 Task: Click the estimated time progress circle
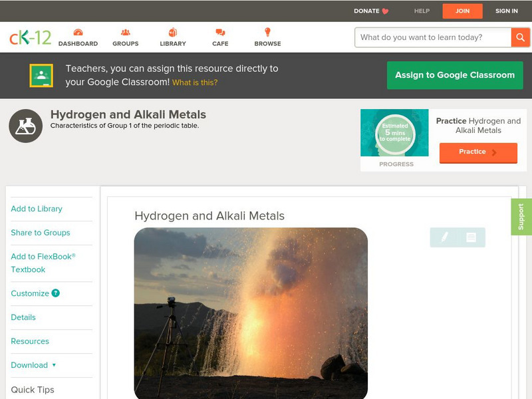(x=395, y=134)
